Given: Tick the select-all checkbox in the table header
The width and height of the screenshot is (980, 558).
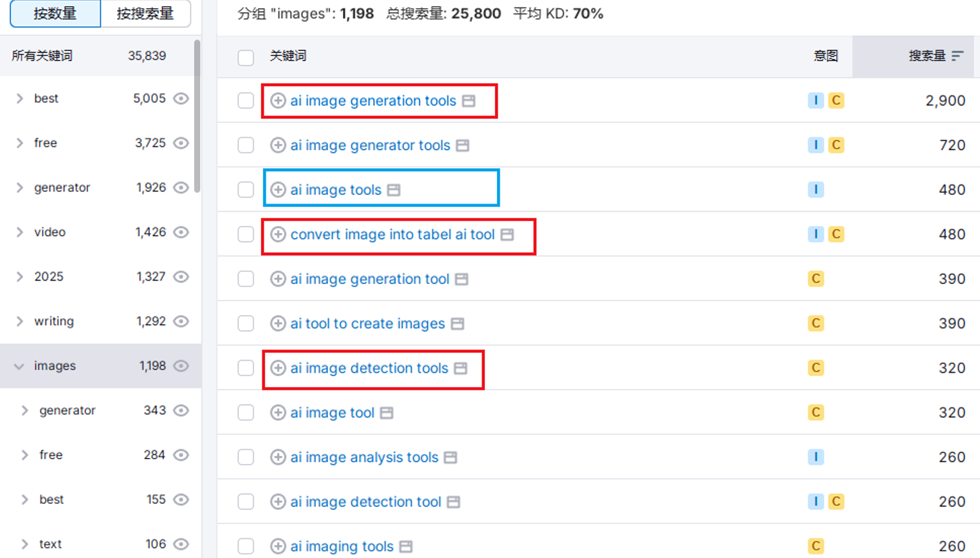Looking at the screenshot, I should (x=246, y=57).
